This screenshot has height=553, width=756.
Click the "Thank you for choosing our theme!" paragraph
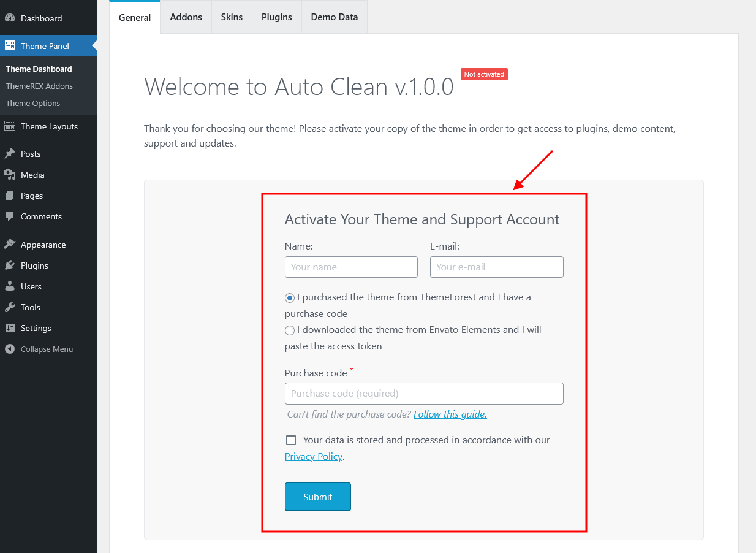(410, 136)
